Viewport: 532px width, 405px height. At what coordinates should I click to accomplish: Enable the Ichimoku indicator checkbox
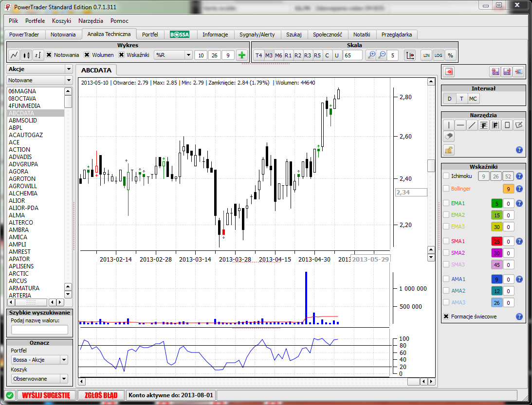(446, 176)
